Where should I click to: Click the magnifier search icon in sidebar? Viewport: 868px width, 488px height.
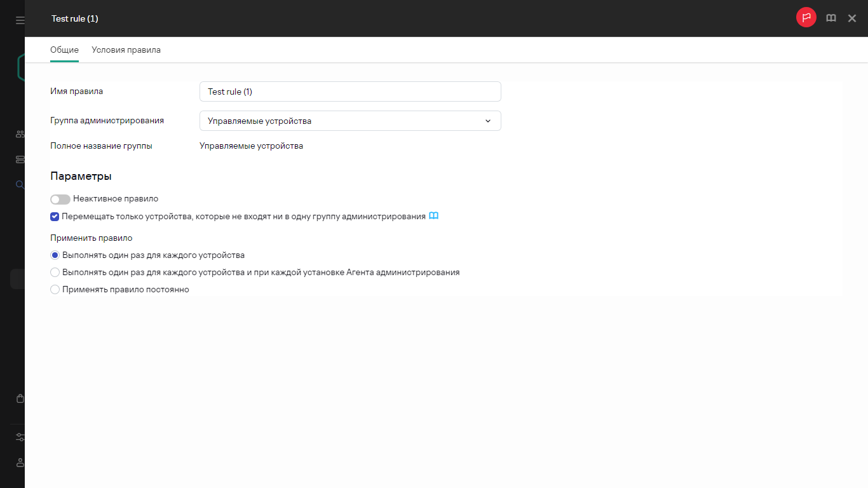tap(20, 185)
